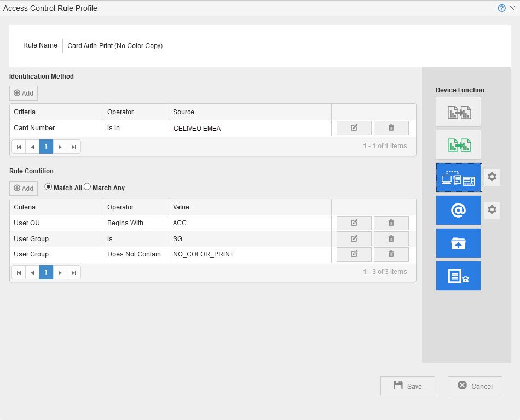The width and height of the screenshot is (520, 420).
Task: Click the black-and-white copy device function icon
Action: [x=458, y=112]
